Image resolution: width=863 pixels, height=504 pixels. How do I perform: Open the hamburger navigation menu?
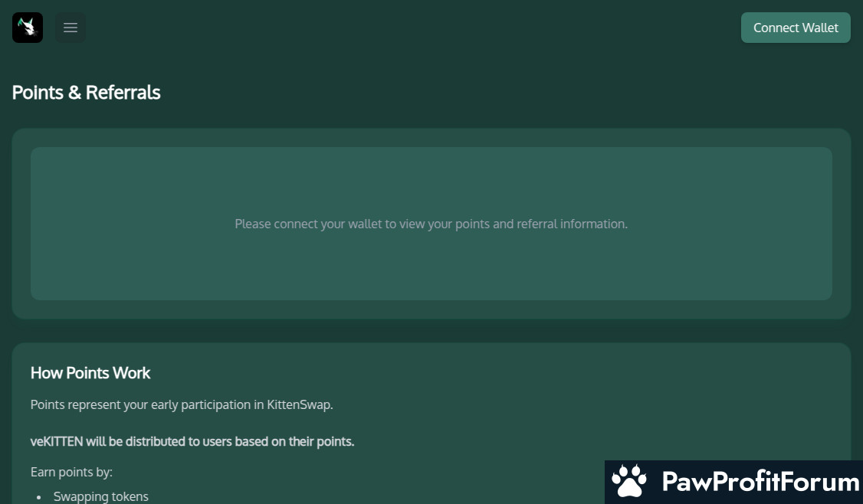[71, 28]
